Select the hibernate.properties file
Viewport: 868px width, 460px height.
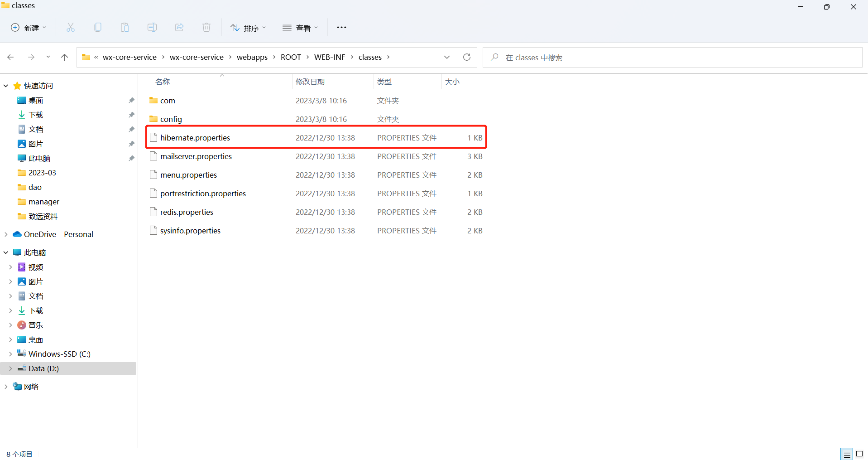195,138
